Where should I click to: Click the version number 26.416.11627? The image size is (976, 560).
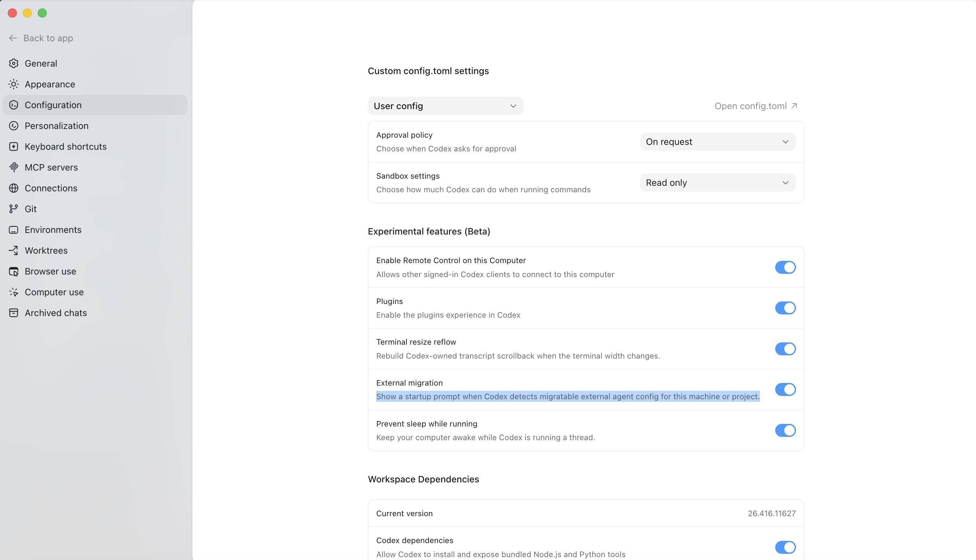coord(772,514)
